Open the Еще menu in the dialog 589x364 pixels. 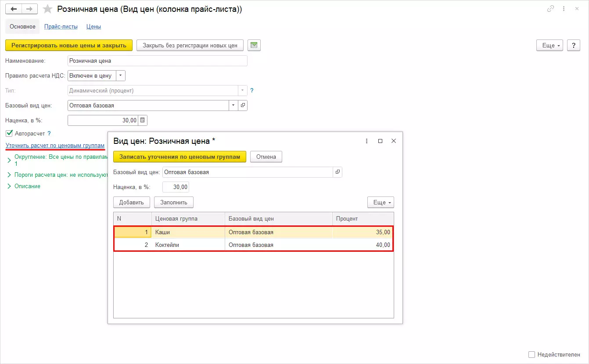(x=381, y=202)
